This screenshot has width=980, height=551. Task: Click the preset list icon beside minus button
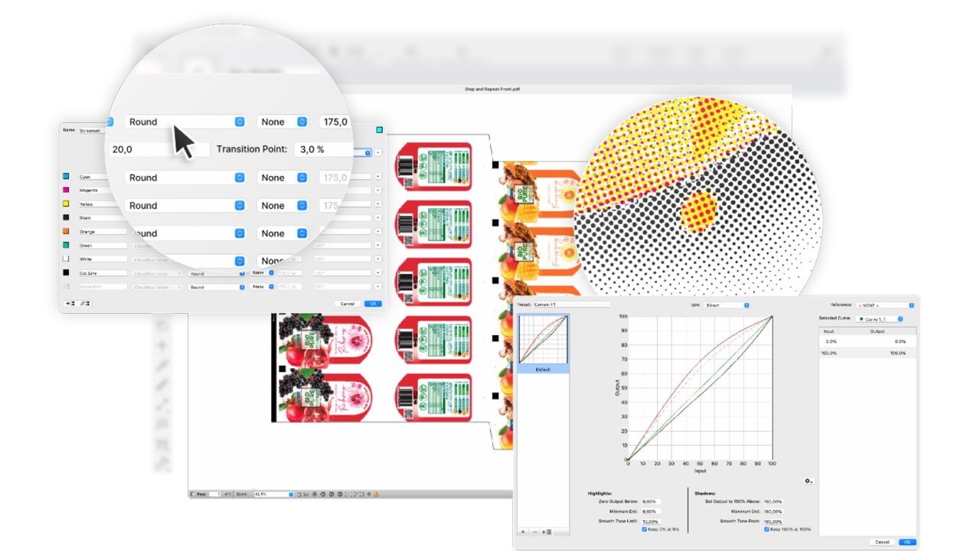[x=546, y=531]
